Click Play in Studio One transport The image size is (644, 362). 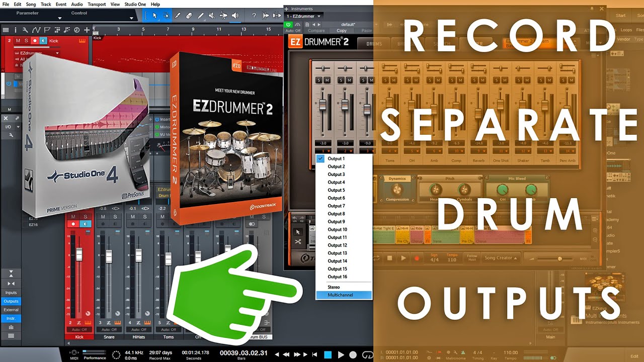pyautogui.click(x=341, y=355)
